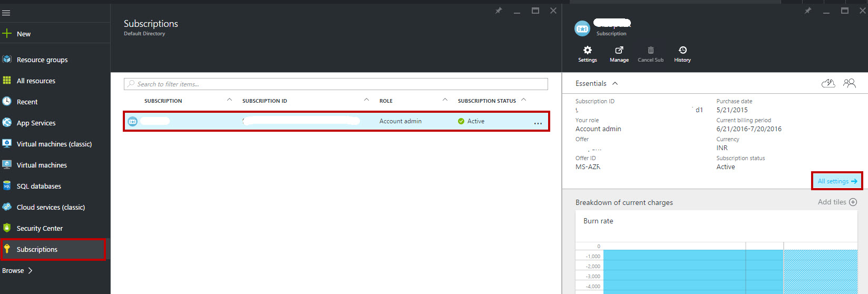
Task: Click the cloud quick start icon
Action: [x=828, y=83]
